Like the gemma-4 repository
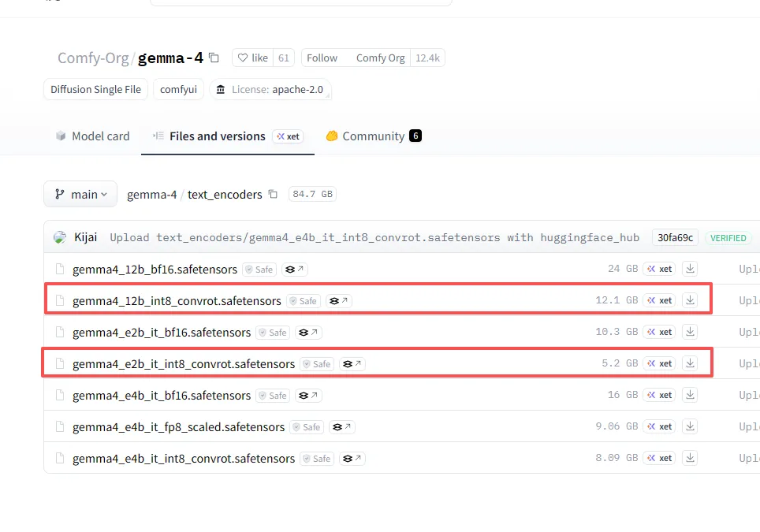The height and width of the screenshot is (532, 760). click(x=252, y=58)
